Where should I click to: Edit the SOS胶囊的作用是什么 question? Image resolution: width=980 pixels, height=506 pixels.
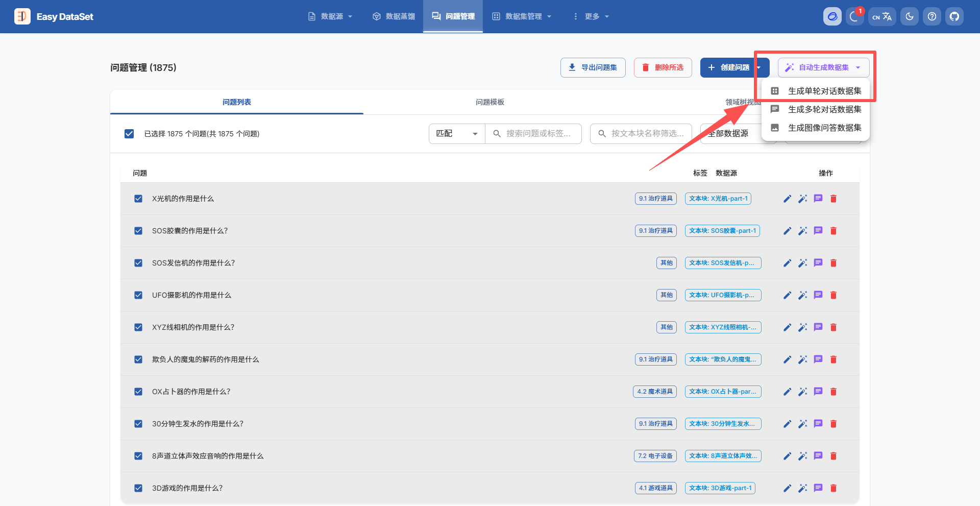tap(788, 231)
